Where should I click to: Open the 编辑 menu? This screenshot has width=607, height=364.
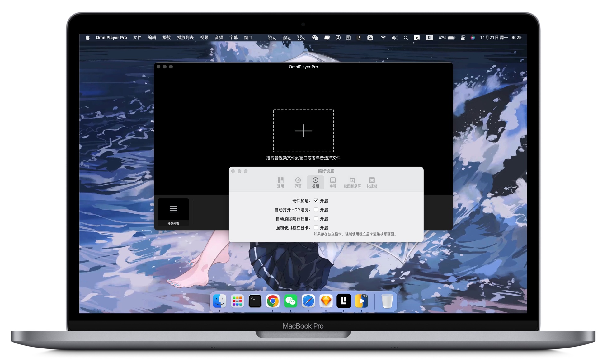[x=152, y=38]
